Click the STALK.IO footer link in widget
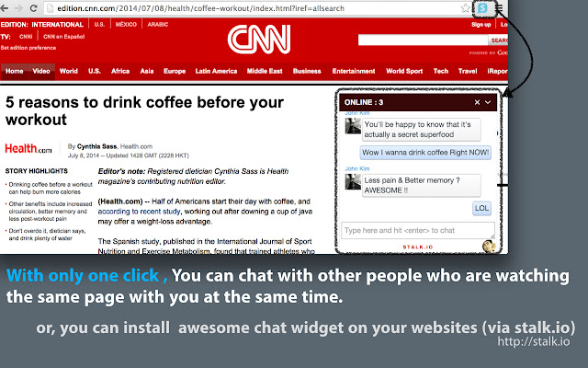Screen dimensions: 588x368 [x=418, y=247]
